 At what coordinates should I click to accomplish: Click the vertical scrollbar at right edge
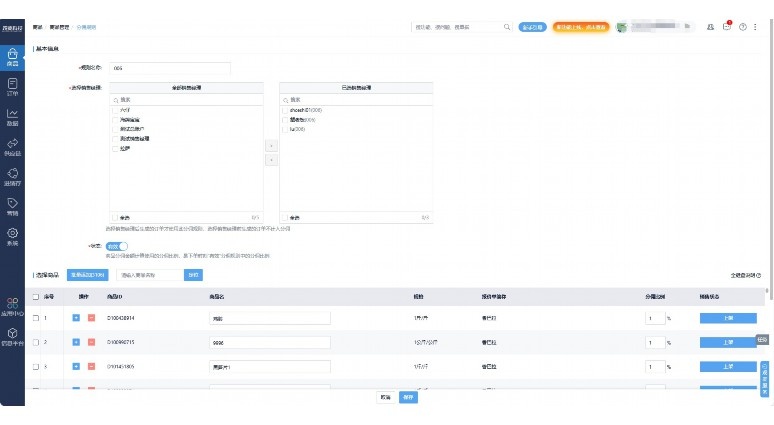click(x=772, y=158)
